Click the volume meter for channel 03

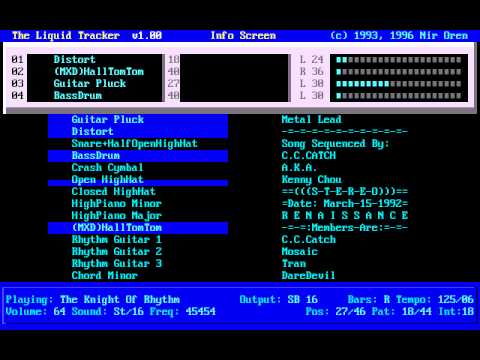click(x=399, y=84)
